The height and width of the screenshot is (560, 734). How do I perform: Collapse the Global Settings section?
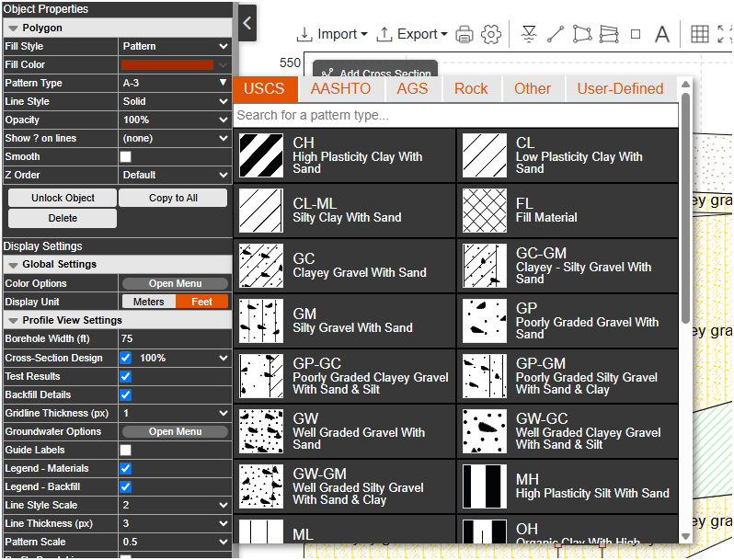click(13, 265)
